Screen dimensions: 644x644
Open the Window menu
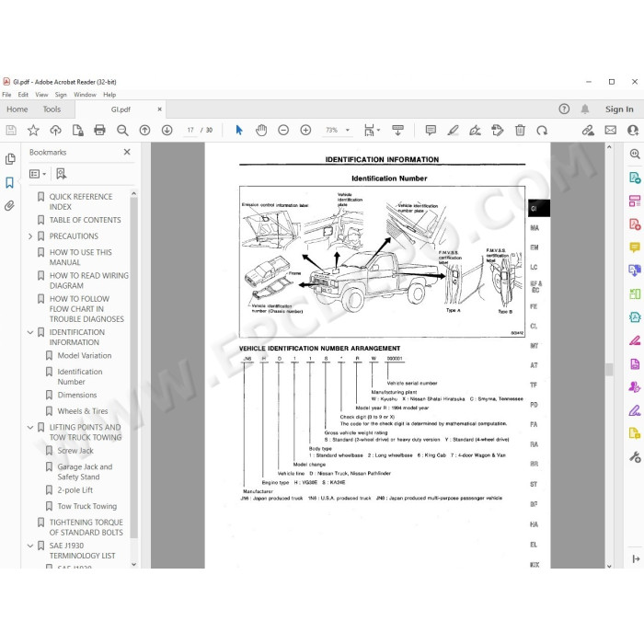pos(85,95)
